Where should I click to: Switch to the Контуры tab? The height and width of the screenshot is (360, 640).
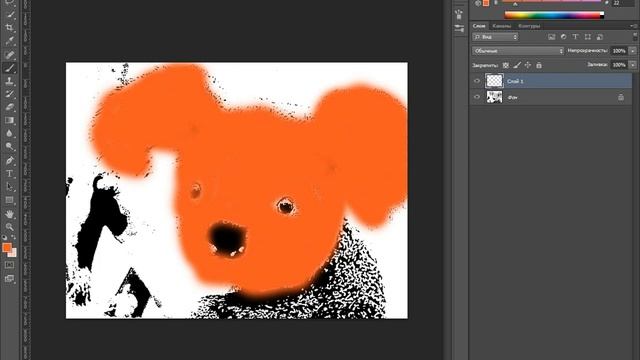click(529, 26)
